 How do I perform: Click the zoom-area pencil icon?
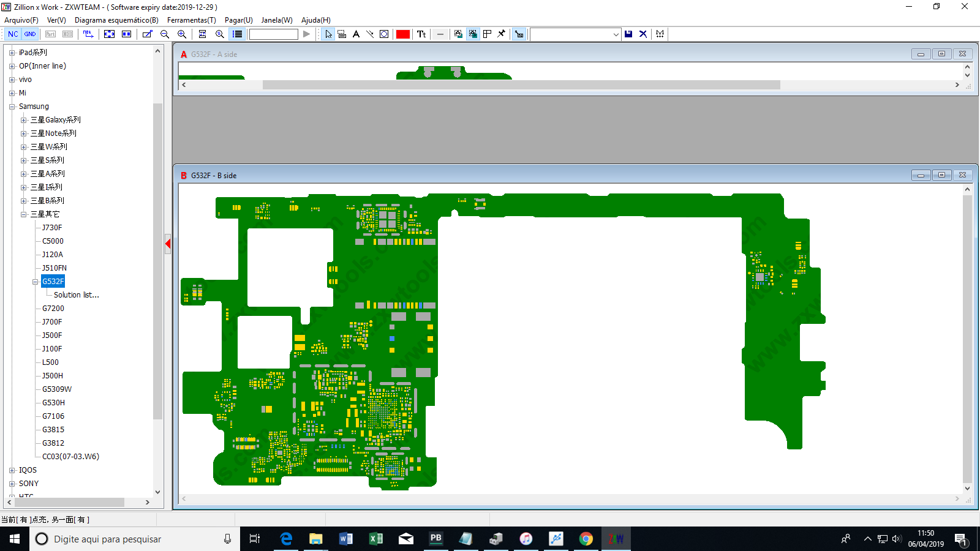[x=147, y=34]
